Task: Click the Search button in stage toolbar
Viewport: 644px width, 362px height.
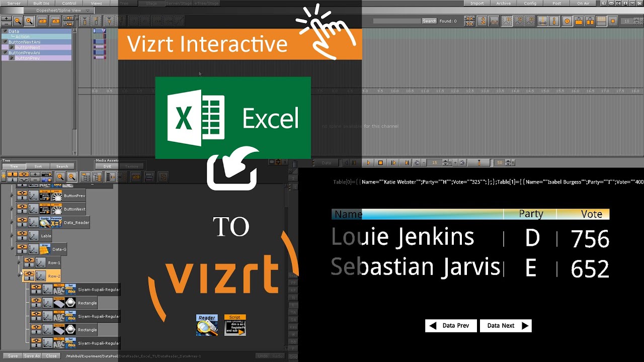Action: pyautogui.click(x=429, y=21)
